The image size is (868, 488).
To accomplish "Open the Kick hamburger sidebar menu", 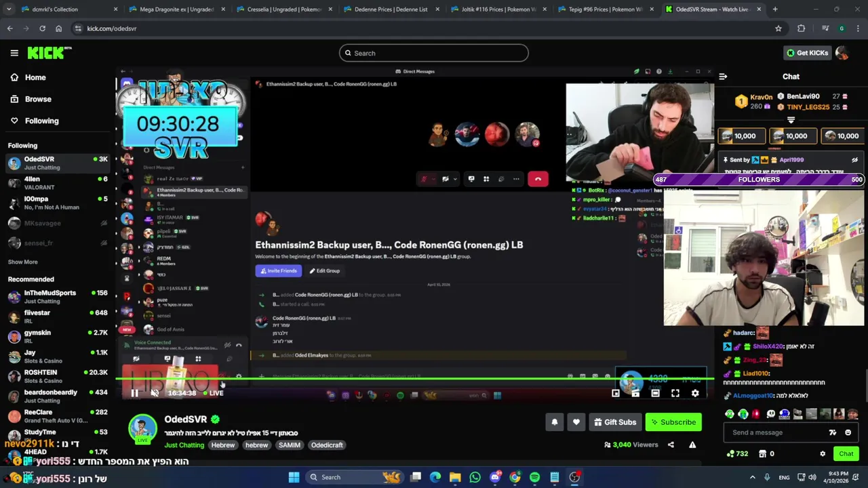I will [14, 53].
